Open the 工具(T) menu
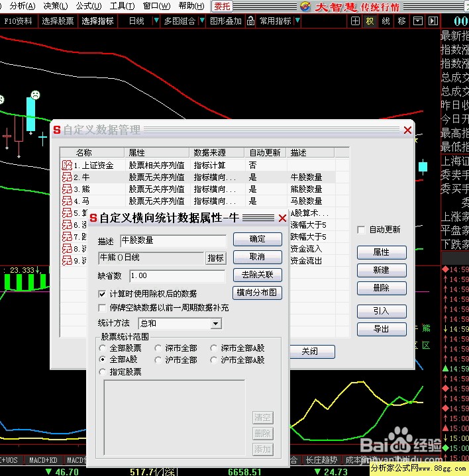Screen dimensions: 469x476 (x=122, y=6)
